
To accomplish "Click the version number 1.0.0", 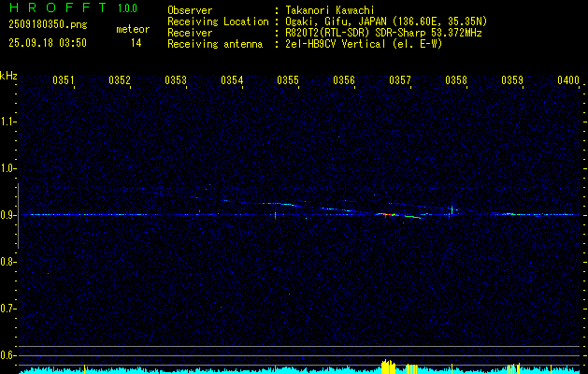I will [x=127, y=8].
